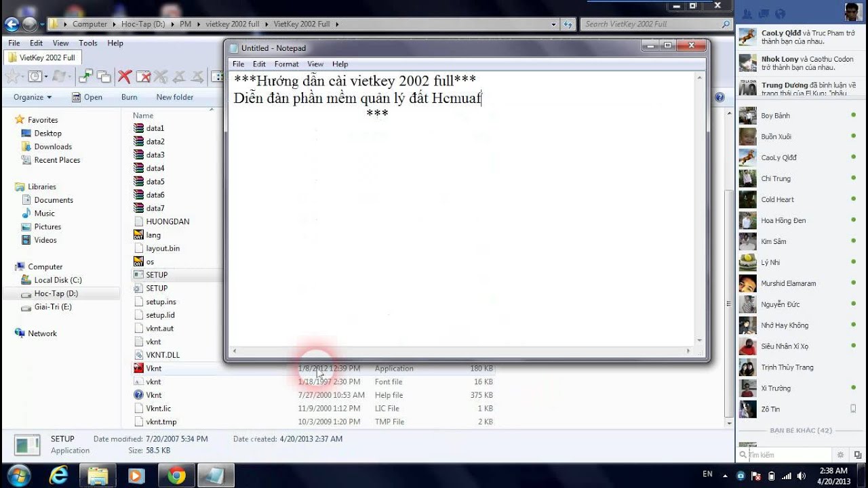Viewport: 868px width, 488px height.
Task: Open Windows Explorer taskbar icon
Action: point(98,476)
